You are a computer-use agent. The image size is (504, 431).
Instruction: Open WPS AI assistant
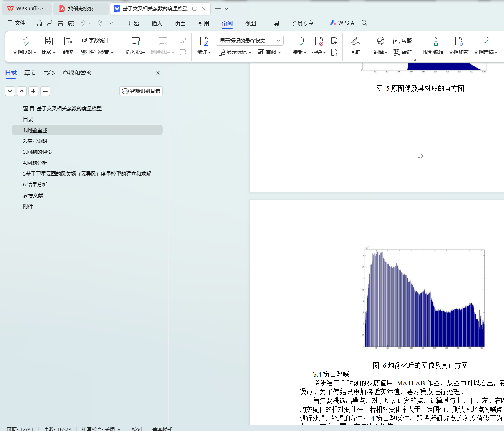coord(343,23)
